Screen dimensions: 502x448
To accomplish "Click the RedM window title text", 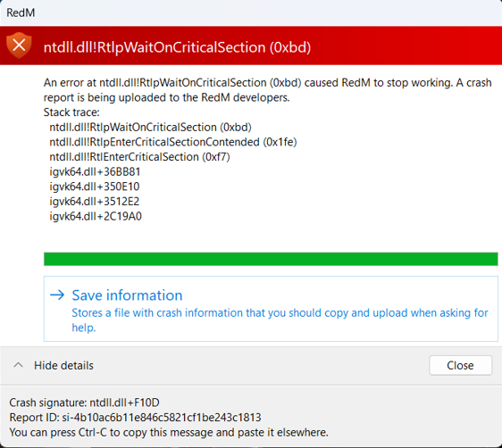I will pos(21,12).
